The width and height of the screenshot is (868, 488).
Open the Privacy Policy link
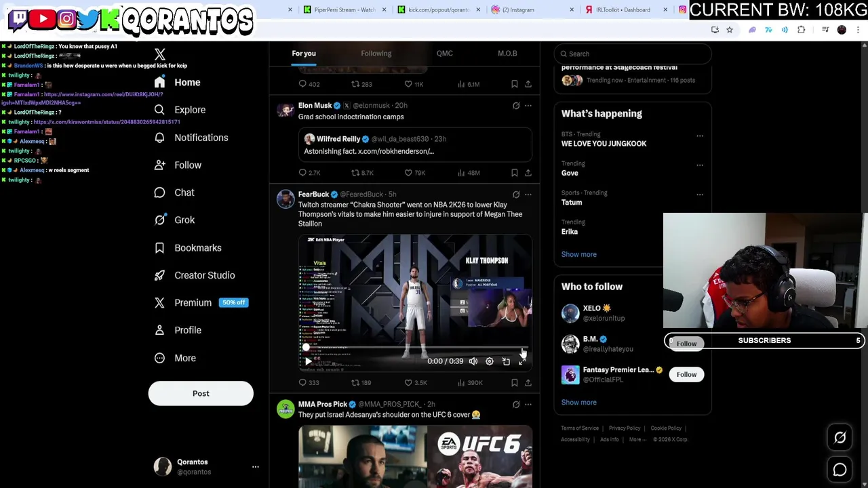pos(625,428)
